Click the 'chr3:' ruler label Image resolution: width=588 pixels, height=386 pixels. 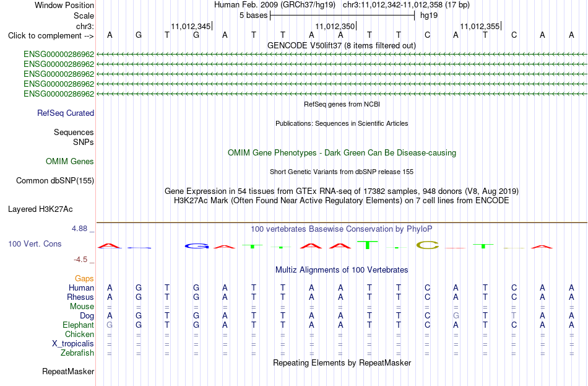(85, 26)
